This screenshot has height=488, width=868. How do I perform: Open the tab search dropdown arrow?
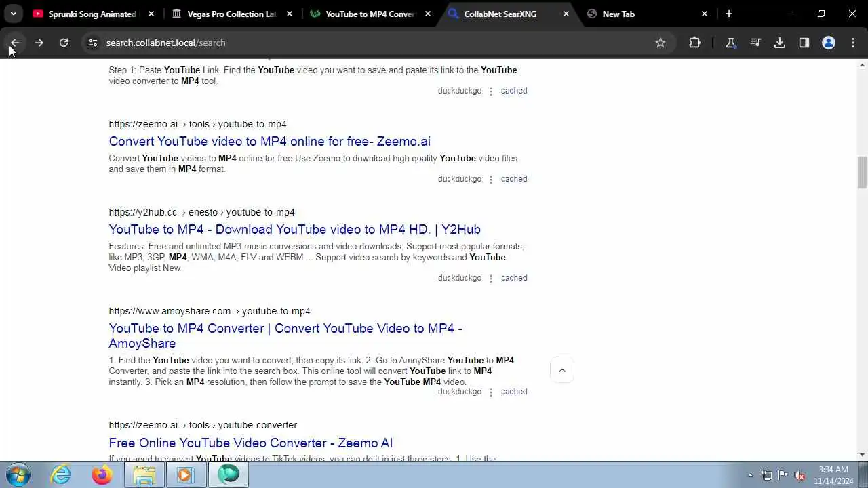13,14
